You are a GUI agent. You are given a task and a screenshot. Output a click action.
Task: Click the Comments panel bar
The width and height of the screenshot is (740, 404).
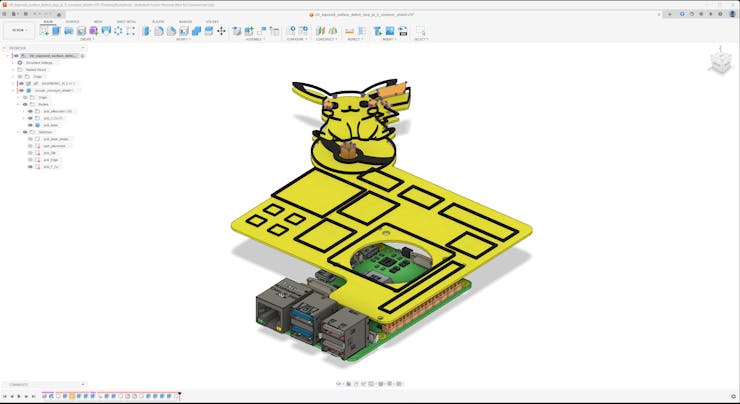[40, 384]
